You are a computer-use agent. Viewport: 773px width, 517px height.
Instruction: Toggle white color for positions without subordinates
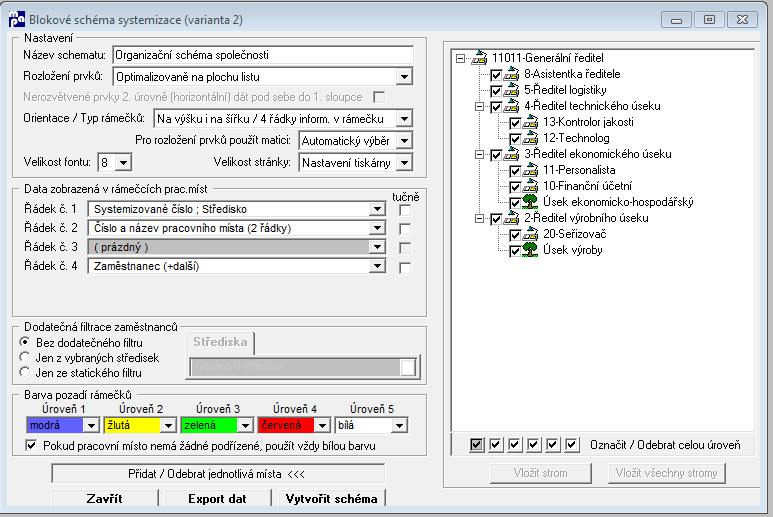pos(31,446)
